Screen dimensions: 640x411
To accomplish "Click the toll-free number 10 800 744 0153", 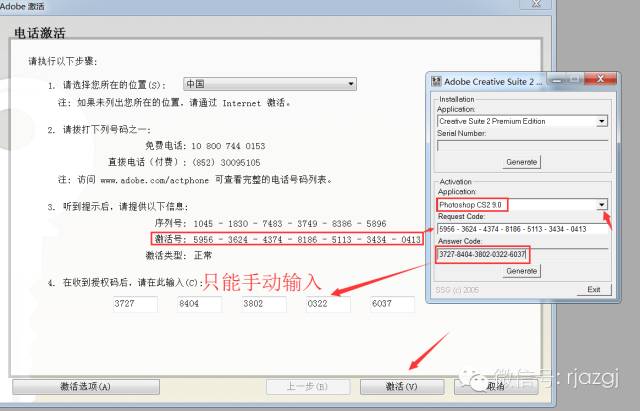I will pyautogui.click(x=228, y=146).
